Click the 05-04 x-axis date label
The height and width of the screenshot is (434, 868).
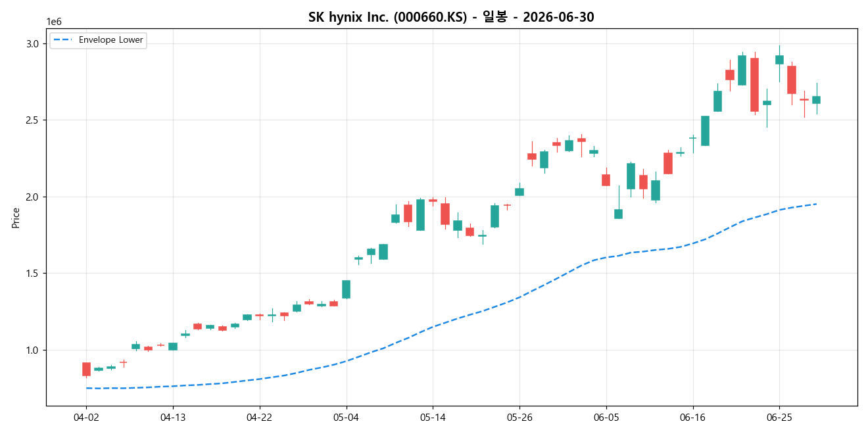346,418
